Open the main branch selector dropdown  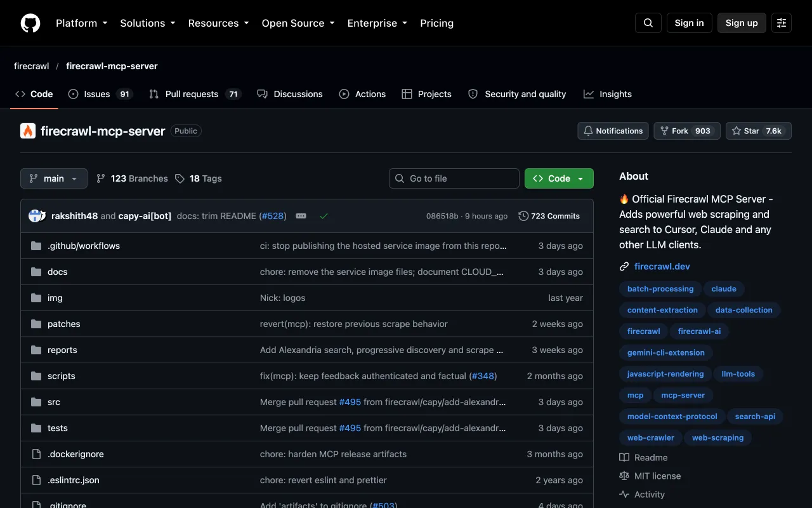pos(54,178)
